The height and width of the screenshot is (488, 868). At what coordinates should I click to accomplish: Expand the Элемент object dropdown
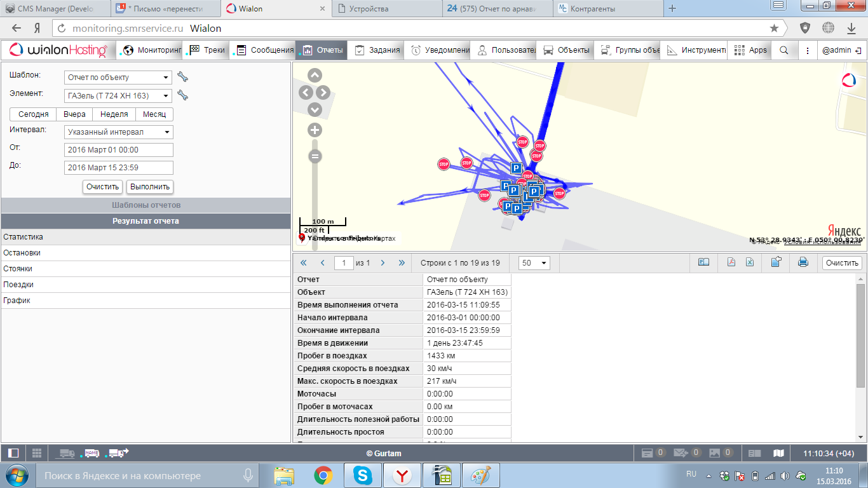[118, 96]
